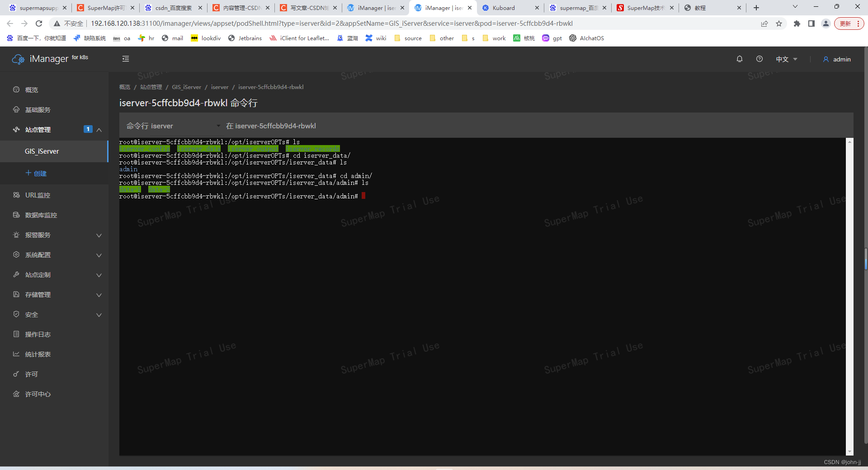Open the iClient for Leaflet bookmark

[x=299, y=38]
